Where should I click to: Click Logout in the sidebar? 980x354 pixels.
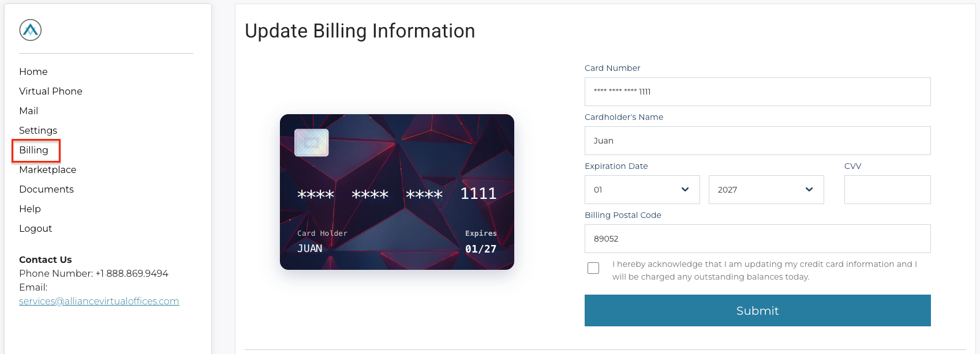point(36,228)
